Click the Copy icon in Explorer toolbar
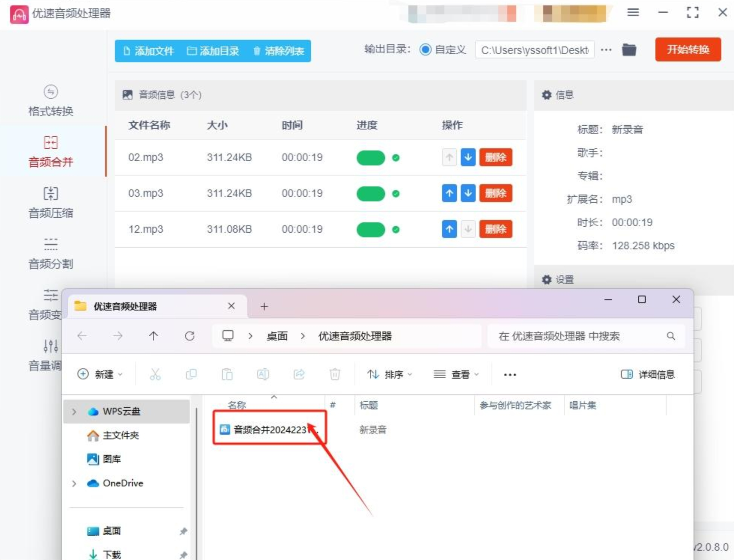Screen dimensions: 734x560 191,374
